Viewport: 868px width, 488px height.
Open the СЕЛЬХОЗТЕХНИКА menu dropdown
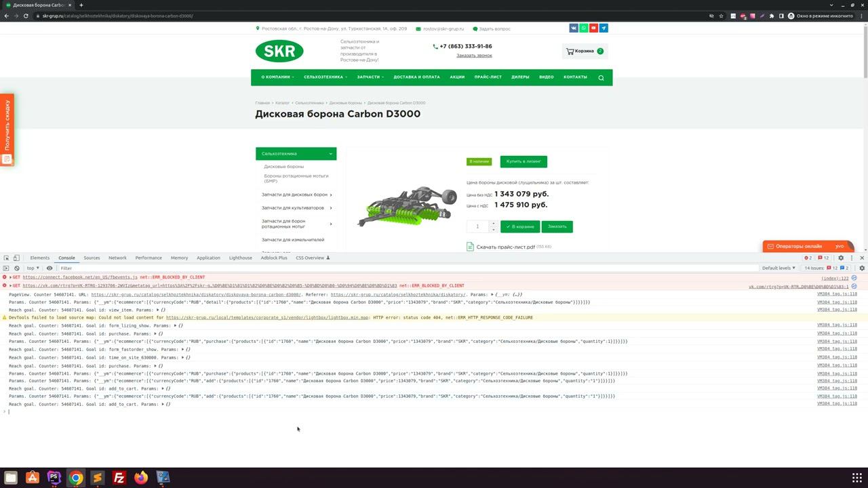(325, 77)
